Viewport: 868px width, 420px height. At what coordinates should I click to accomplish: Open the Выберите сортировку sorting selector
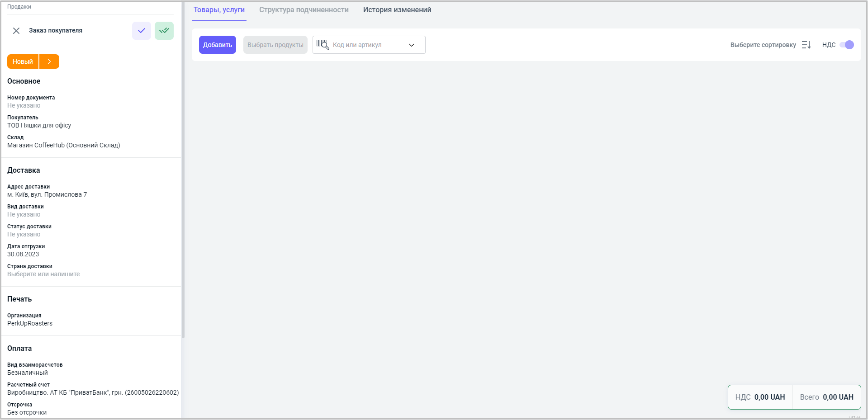coord(763,45)
